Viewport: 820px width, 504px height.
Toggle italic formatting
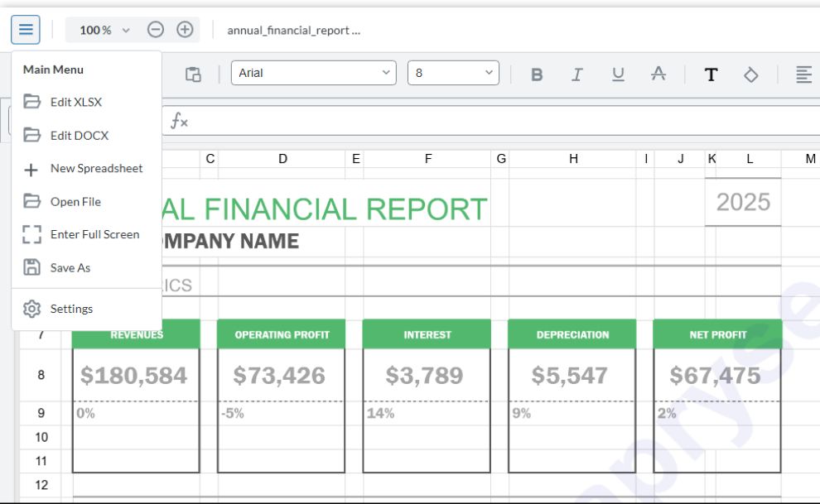click(x=576, y=74)
